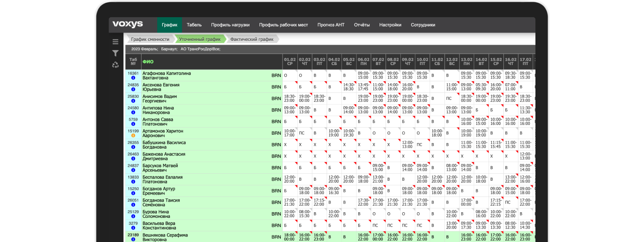This screenshot has width=644, height=242.
Task: Select the 01.02 СР date column header
Action: (290, 62)
